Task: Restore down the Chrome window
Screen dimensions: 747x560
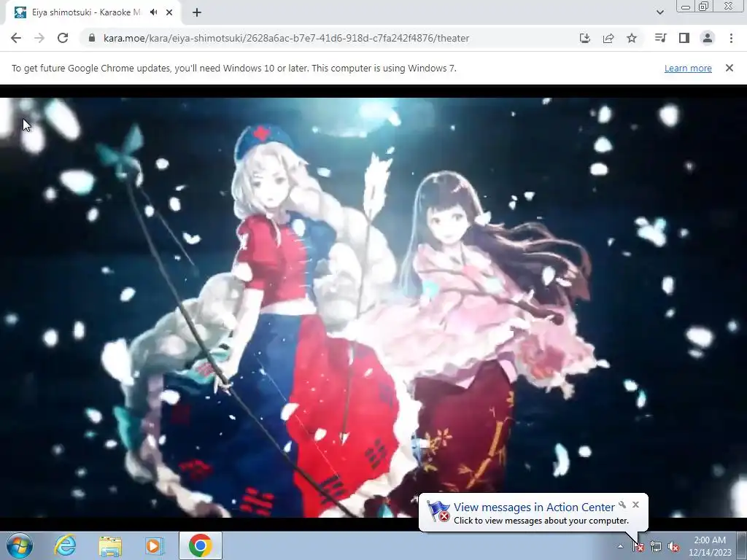Action: [704, 7]
